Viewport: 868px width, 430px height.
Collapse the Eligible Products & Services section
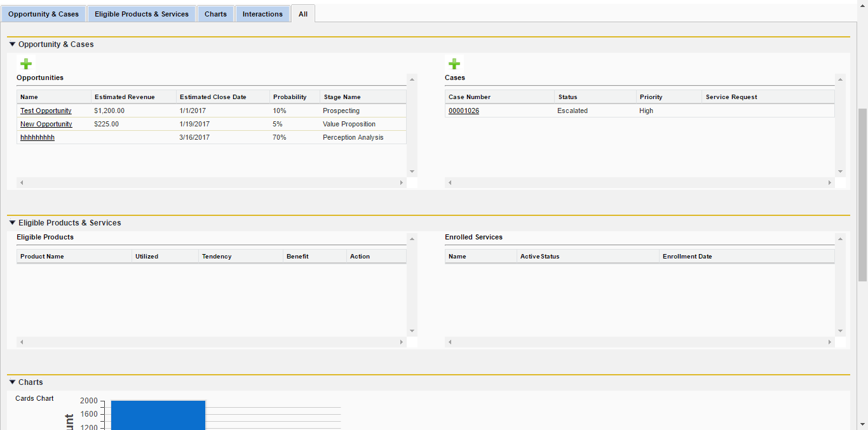12,223
